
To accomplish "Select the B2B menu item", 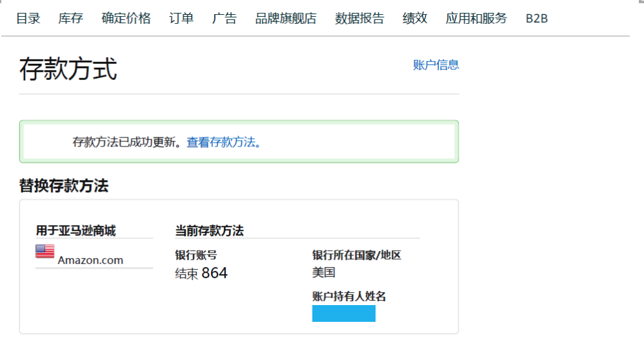I will (x=536, y=18).
